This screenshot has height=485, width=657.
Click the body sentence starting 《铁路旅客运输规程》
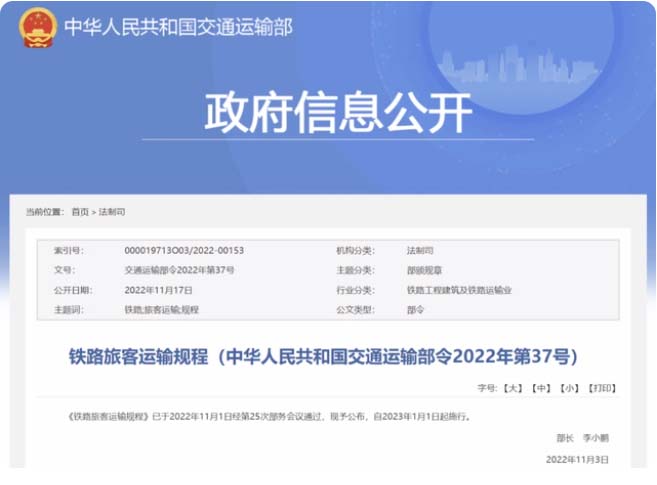(x=269, y=416)
